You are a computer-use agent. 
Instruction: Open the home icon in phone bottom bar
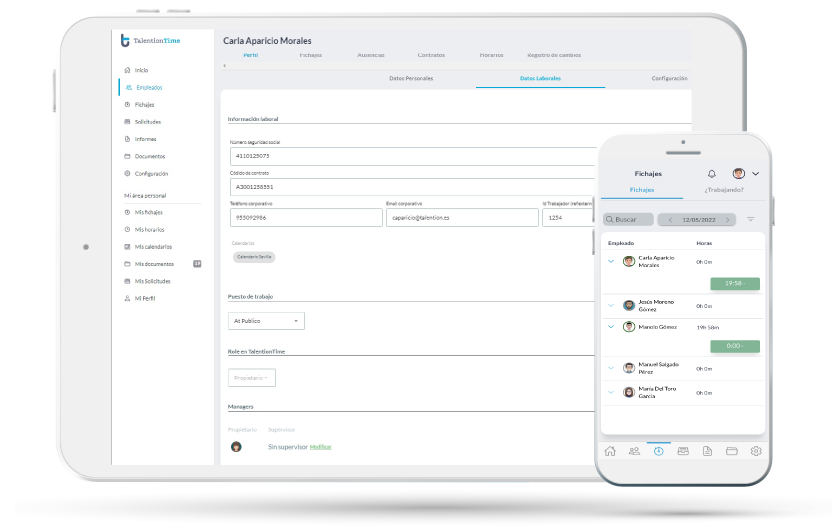tap(610, 451)
